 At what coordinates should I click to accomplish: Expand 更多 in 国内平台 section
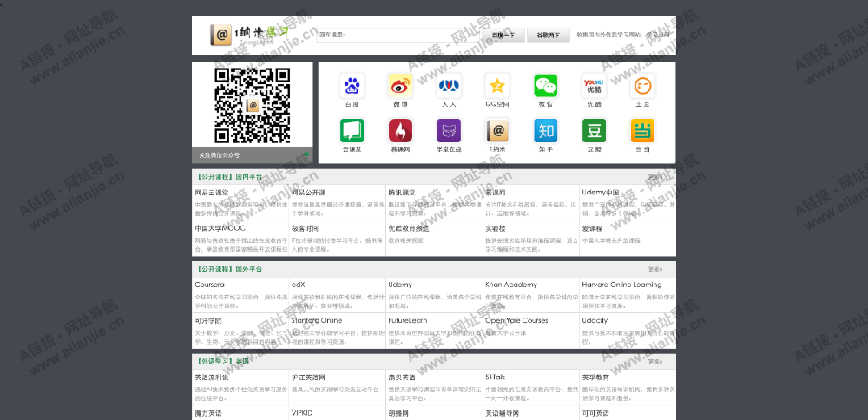coord(654,177)
